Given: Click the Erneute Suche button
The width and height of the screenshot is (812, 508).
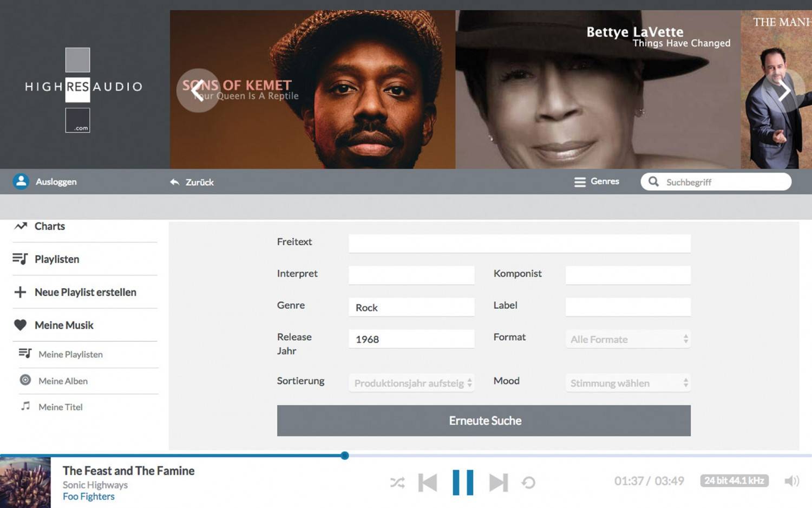Looking at the screenshot, I should [484, 421].
